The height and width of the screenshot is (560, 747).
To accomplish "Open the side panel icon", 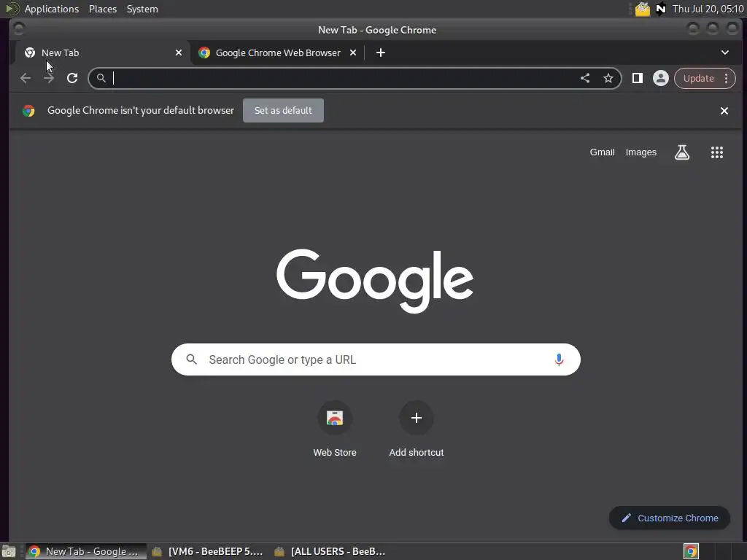I will point(638,78).
